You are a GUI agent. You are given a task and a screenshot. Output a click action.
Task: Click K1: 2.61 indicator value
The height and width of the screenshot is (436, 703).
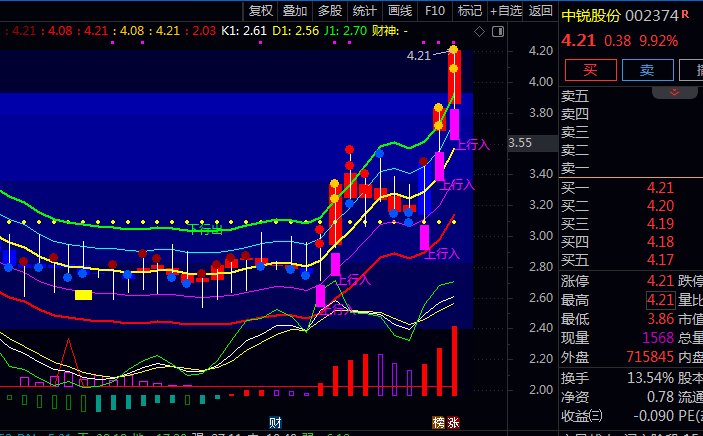pos(244,31)
